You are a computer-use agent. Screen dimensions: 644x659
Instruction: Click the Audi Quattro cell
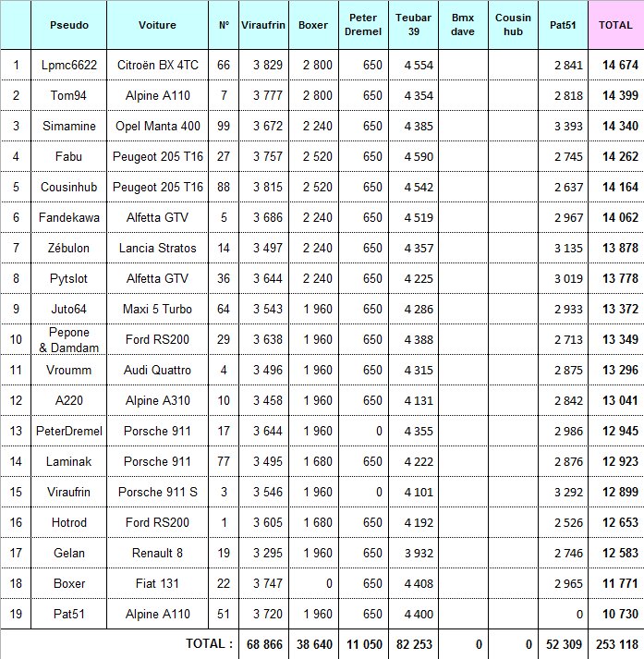(157, 370)
